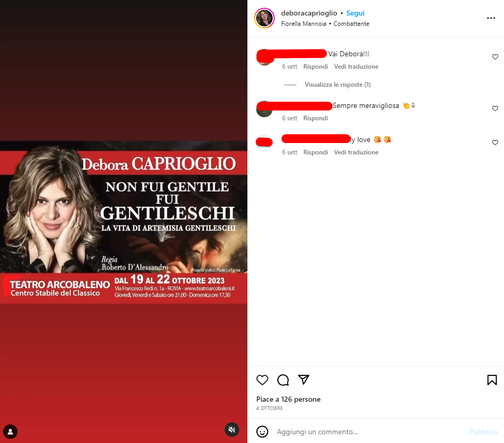Screen dimensions: 504x443
Task: Like the 'love' comment heart
Action: click(x=495, y=143)
